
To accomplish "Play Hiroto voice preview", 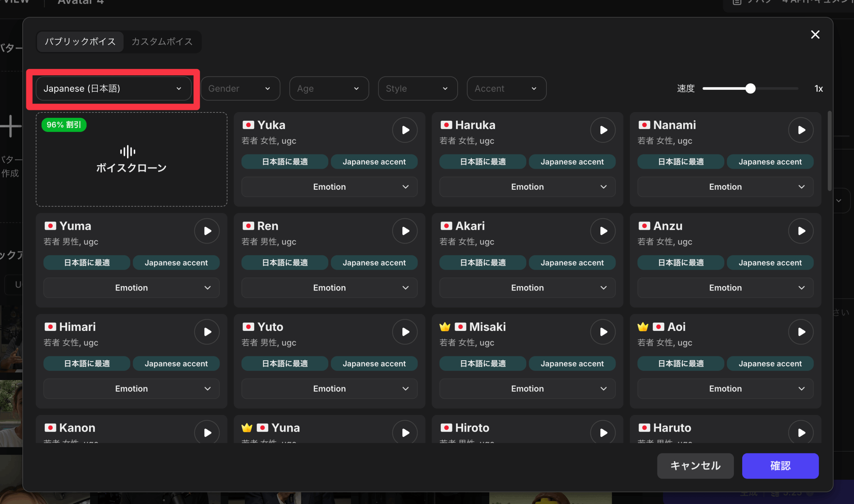I will point(603,432).
